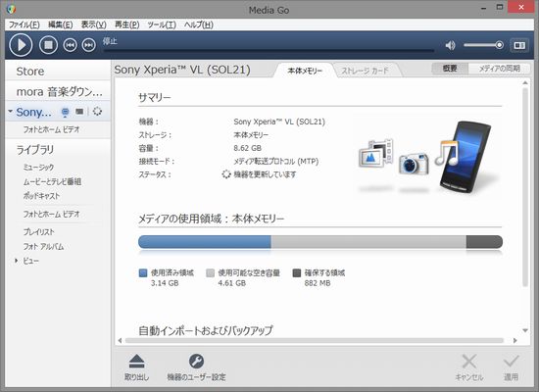Open ムービーとテレビ番組 in the library
This screenshot has height=392, width=539.
[52, 182]
